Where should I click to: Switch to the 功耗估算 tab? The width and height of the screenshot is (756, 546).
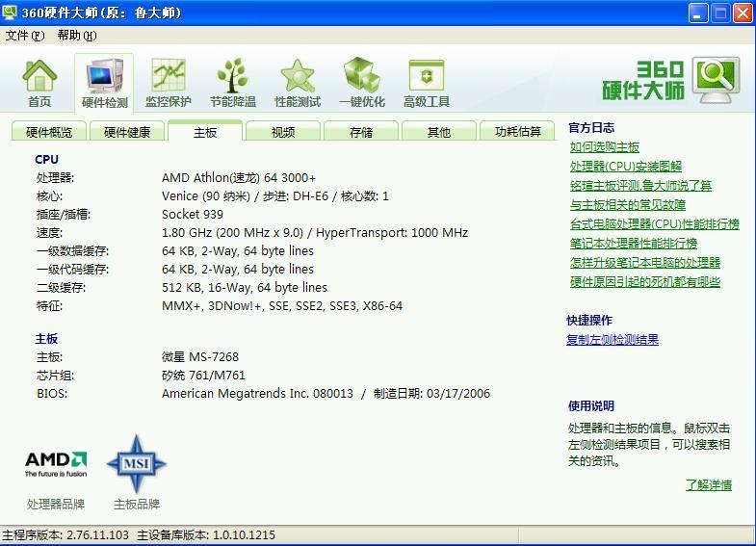[x=518, y=132]
